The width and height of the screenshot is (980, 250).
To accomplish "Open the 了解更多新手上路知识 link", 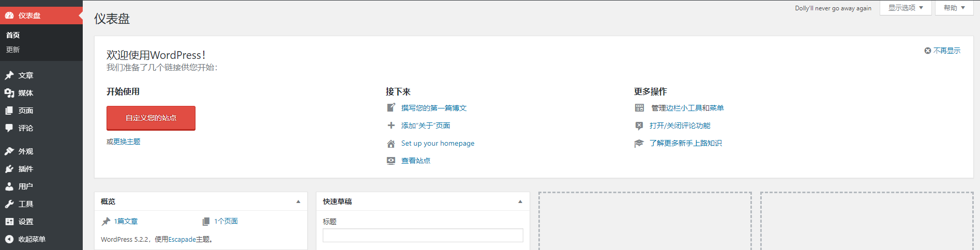I will [x=686, y=143].
